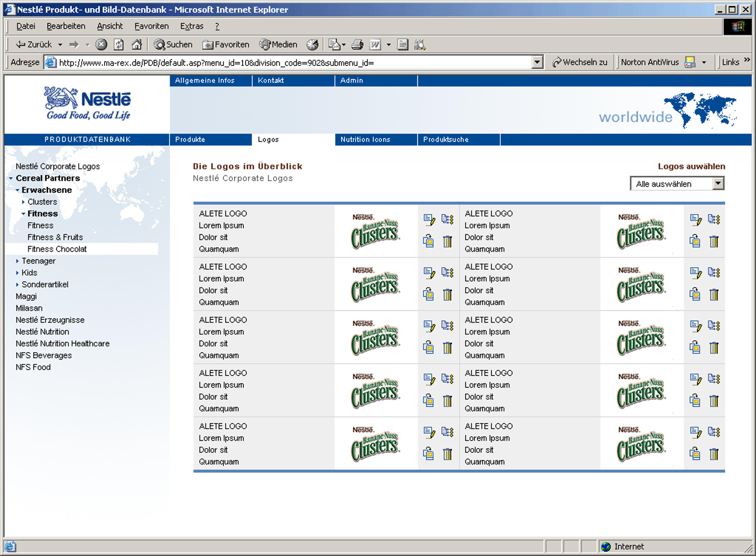
Task: Click the sort list icon of the top-left logo entry
Action: pyautogui.click(x=447, y=220)
